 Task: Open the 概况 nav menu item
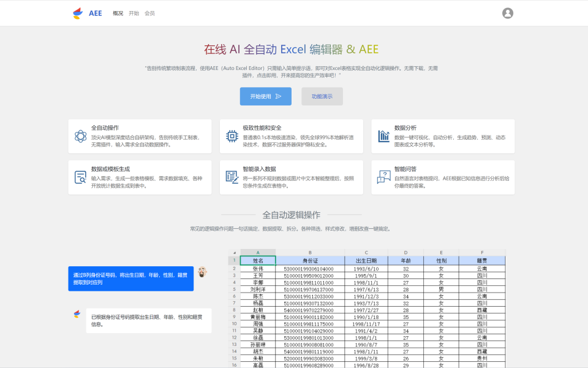(x=118, y=13)
